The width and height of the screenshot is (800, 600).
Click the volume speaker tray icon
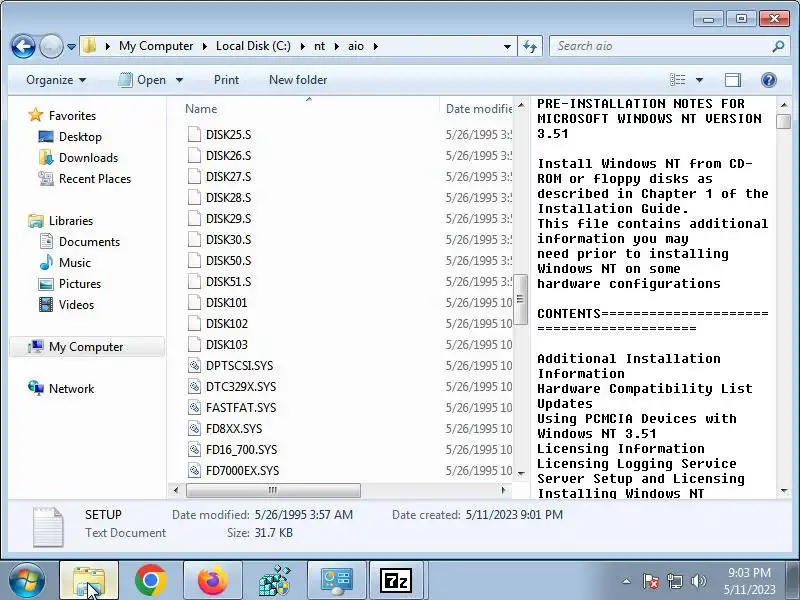pos(698,581)
